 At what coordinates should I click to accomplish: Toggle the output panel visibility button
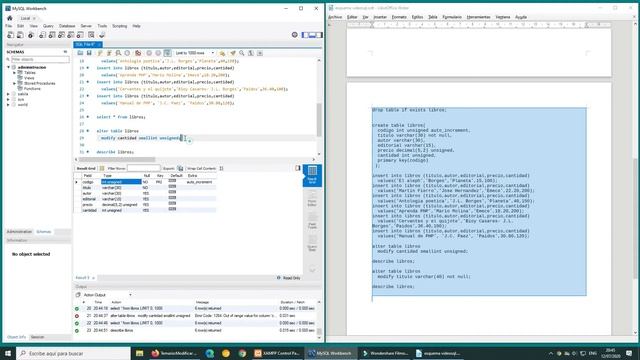312,35
